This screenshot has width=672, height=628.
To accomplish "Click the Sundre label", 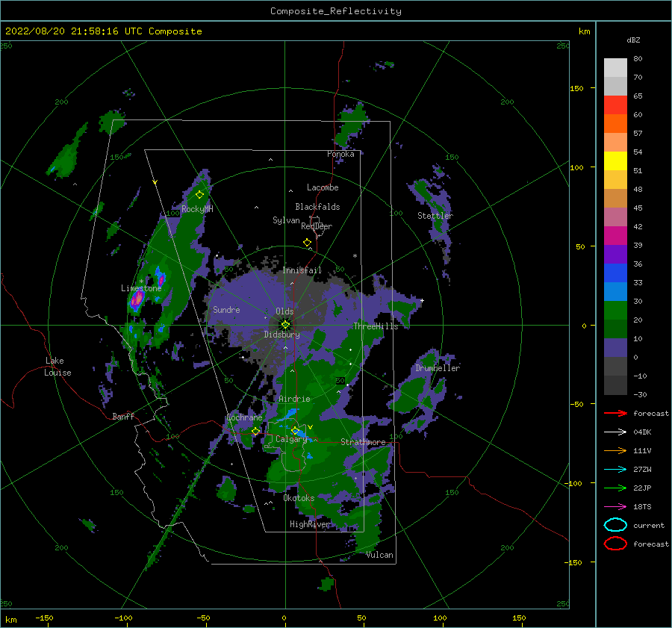I will (x=226, y=309).
